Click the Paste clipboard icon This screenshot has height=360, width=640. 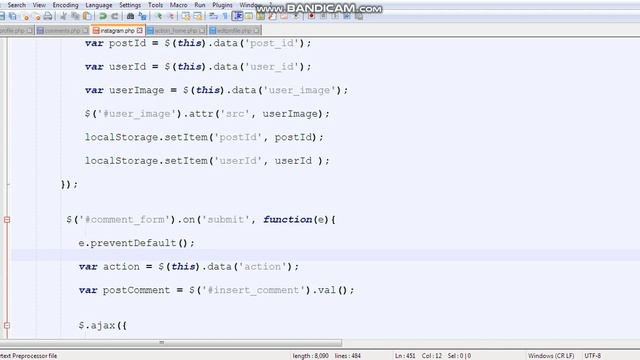pos(87,16)
